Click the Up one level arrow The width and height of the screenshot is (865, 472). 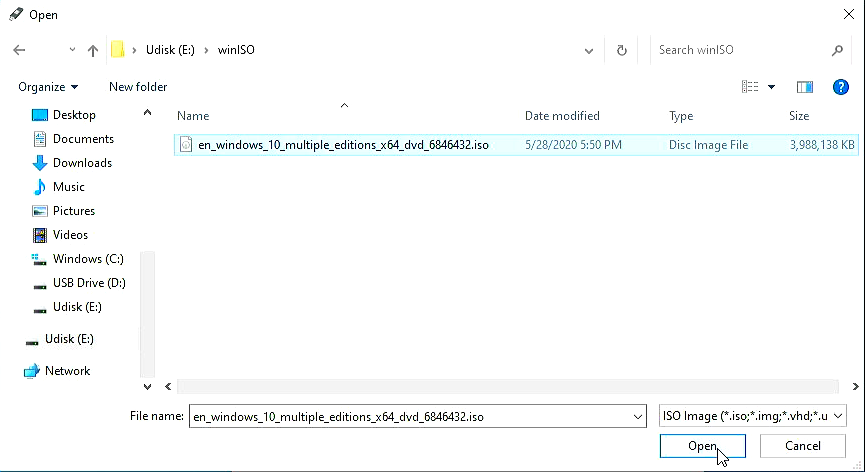[93, 50]
